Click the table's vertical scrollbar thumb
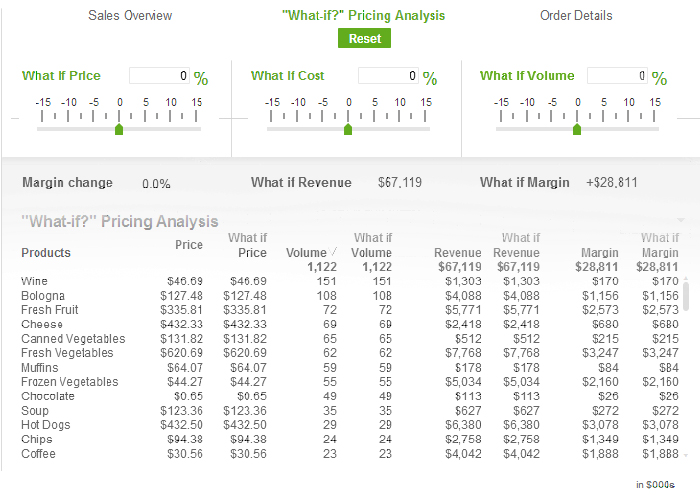 685,294
